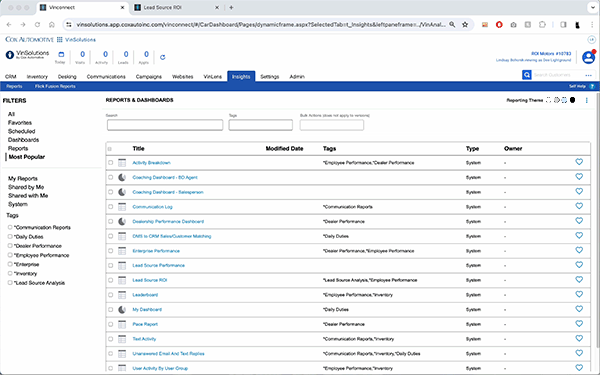Favorite Text Activity heart icon
Viewport: 600px width, 375px height.
point(579,338)
